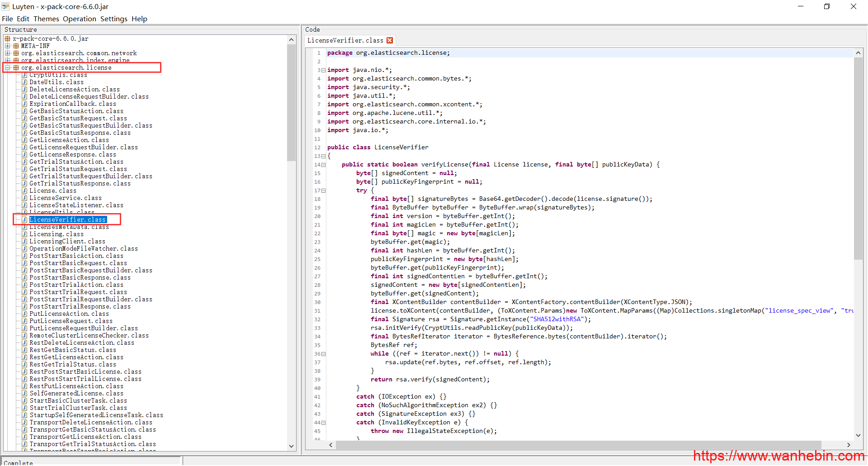This screenshot has width=868, height=466.
Task: Fold verifyLicense method at line 14
Action: pos(323,165)
